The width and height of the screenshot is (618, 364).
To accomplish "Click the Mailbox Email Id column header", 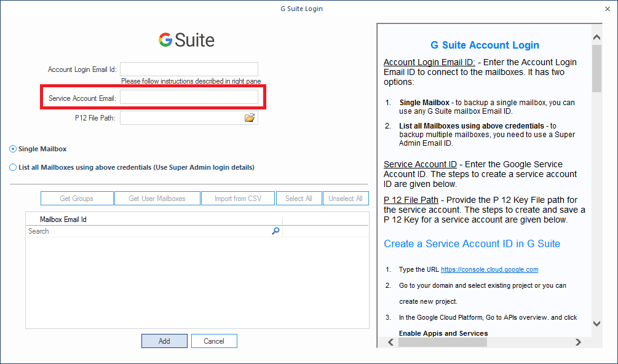I will (x=154, y=220).
